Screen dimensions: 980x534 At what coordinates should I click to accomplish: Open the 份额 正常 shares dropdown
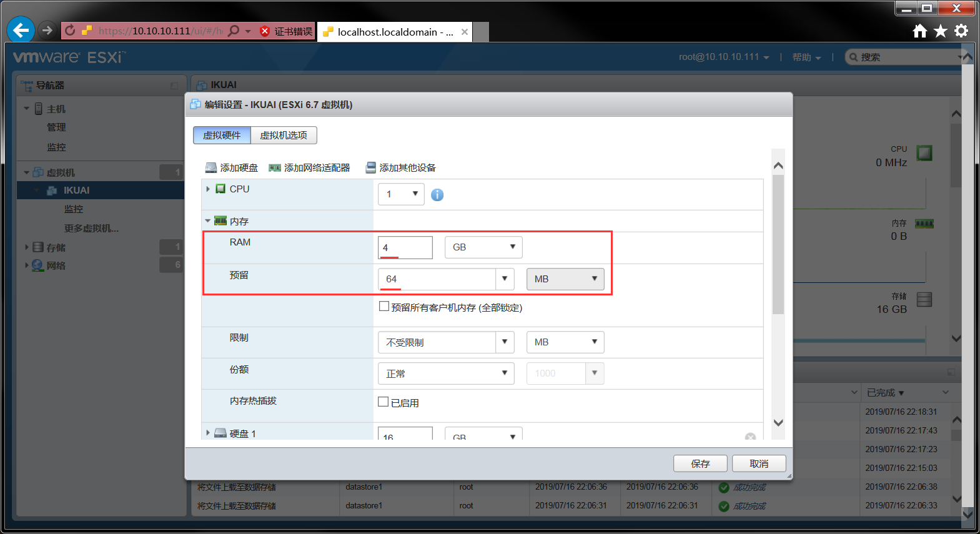point(446,373)
